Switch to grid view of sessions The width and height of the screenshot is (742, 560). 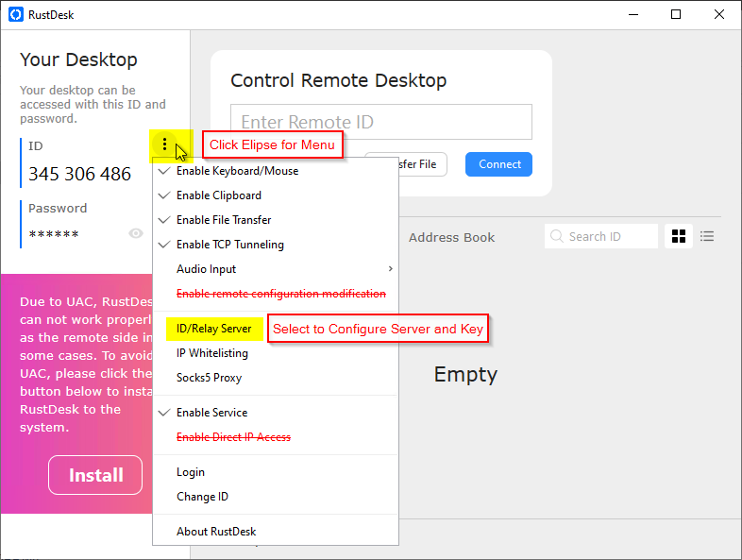679,236
